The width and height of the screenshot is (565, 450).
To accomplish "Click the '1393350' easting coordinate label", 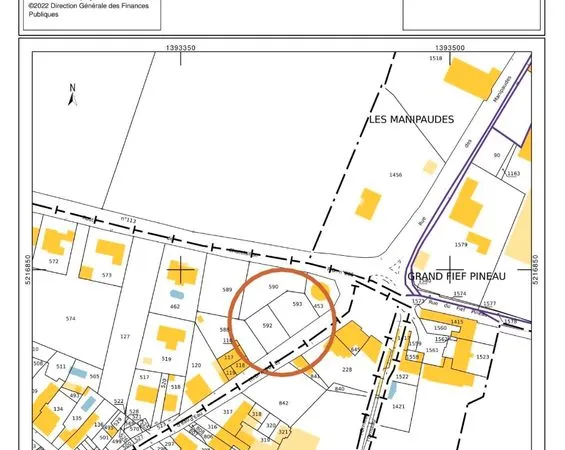I will point(181,48).
